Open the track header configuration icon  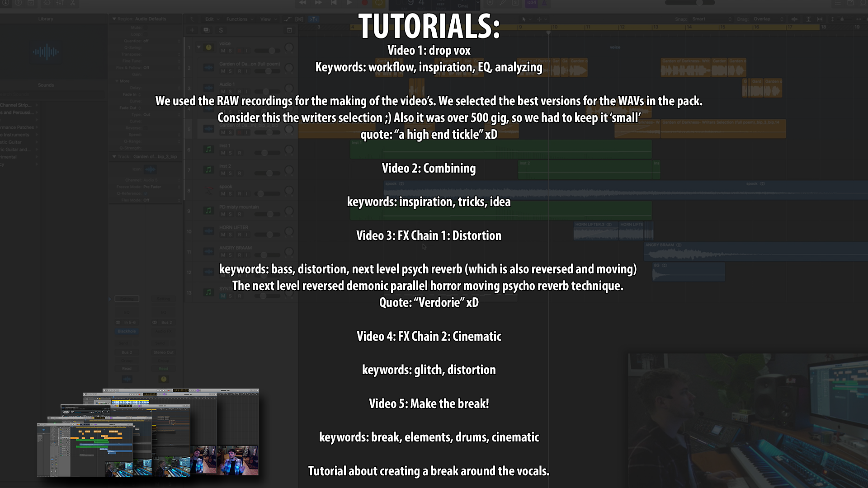[x=289, y=30]
